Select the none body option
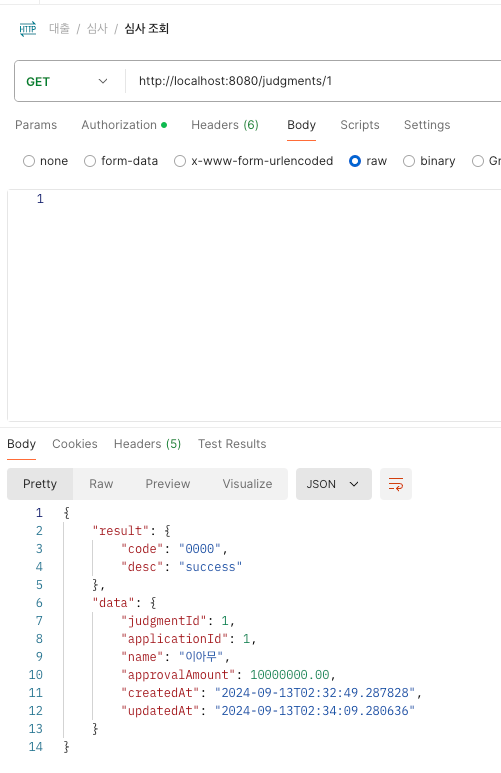Viewport: 501px width, 773px height. [x=45, y=161]
